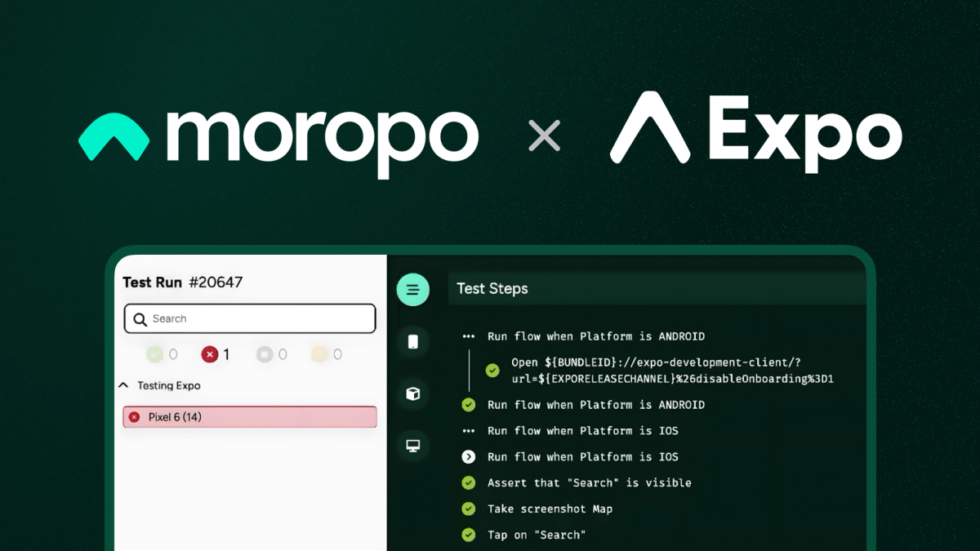Click the red failure icon on Pixel 6
The image size is (980, 551).
(135, 416)
